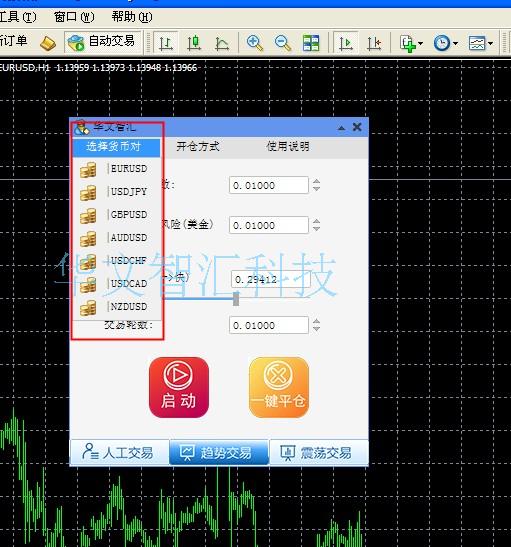Choose USDCHF from currency pair list
This screenshot has height=547, width=511.
(117, 261)
